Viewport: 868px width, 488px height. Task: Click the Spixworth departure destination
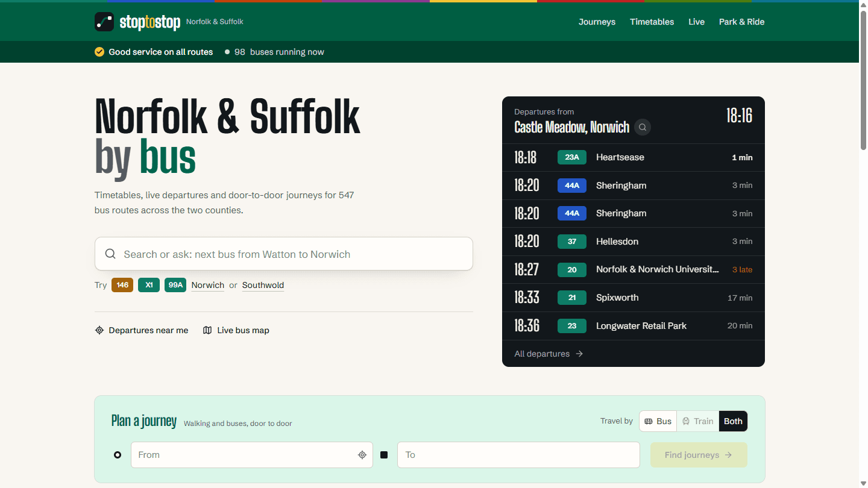(617, 298)
